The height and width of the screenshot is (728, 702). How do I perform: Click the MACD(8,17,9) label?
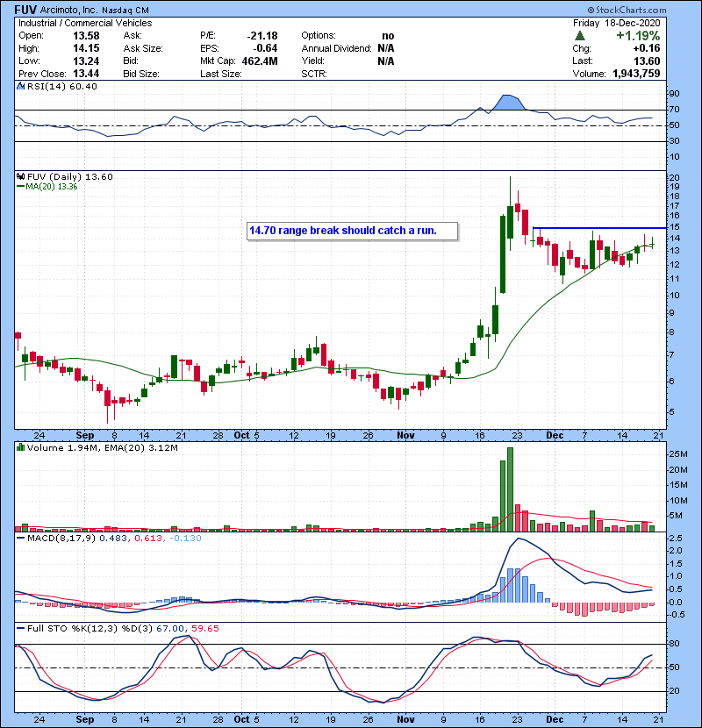(x=61, y=539)
